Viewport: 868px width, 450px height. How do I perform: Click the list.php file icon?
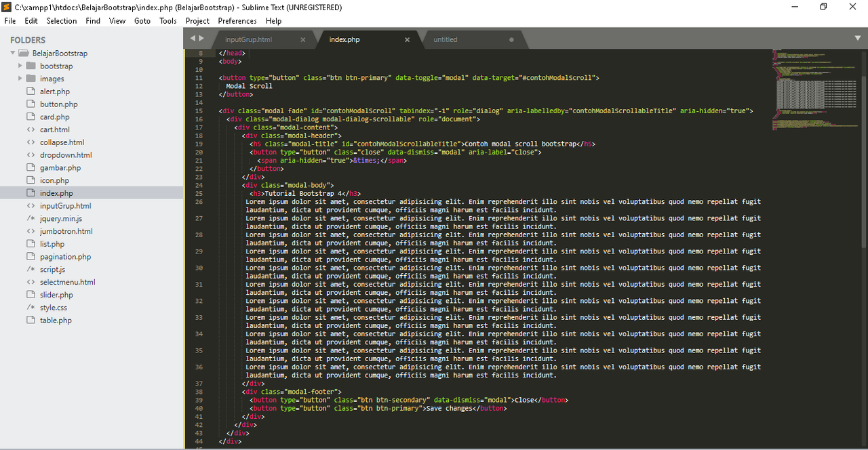pos(31,244)
